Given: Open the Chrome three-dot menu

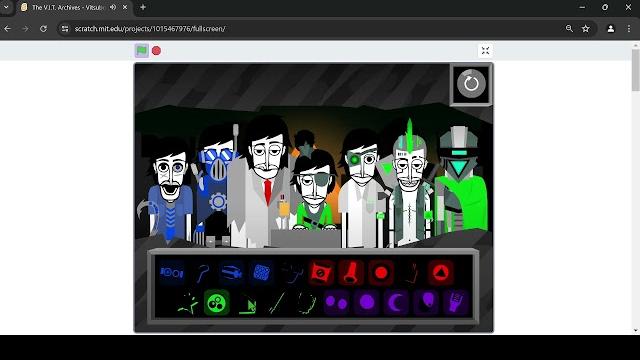Looking at the screenshot, I should click(x=629, y=29).
